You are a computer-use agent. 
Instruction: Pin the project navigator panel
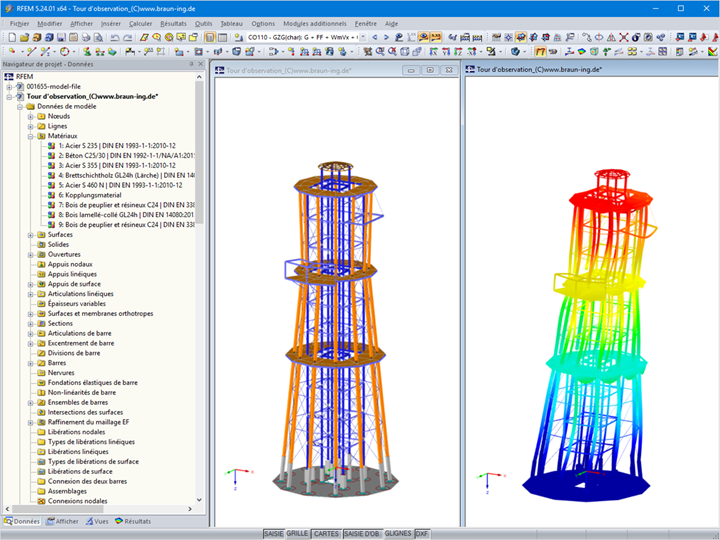pyautogui.click(x=191, y=64)
